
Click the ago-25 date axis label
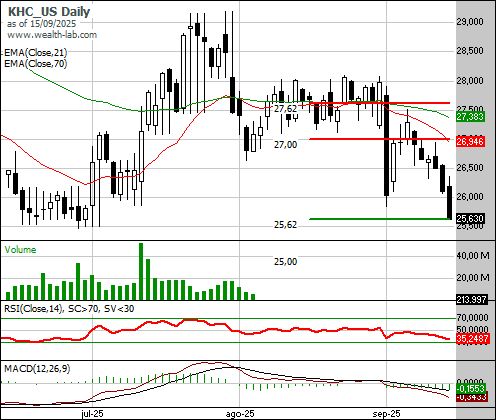tap(240, 414)
